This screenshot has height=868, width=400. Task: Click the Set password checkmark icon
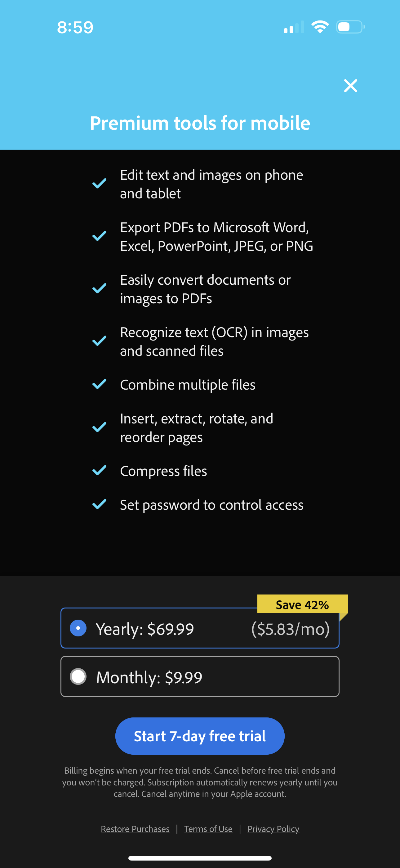pos(99,504)
